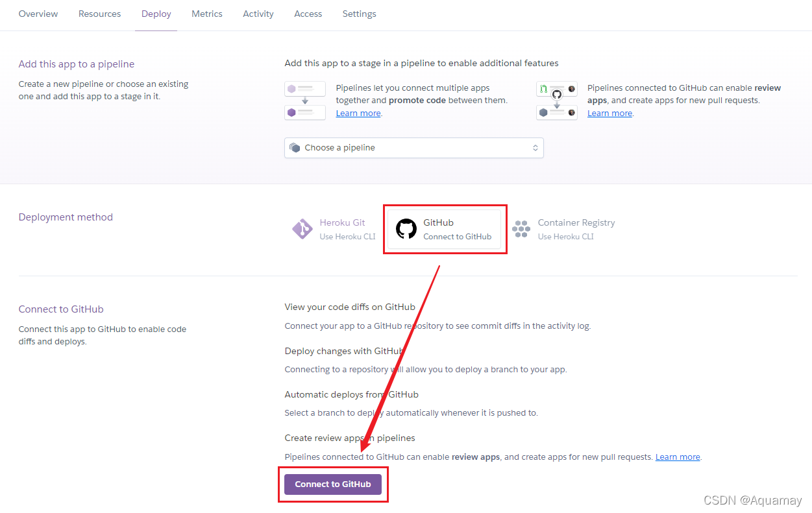
Task: Select Container Registry deployment method
Action: (563, 229)
